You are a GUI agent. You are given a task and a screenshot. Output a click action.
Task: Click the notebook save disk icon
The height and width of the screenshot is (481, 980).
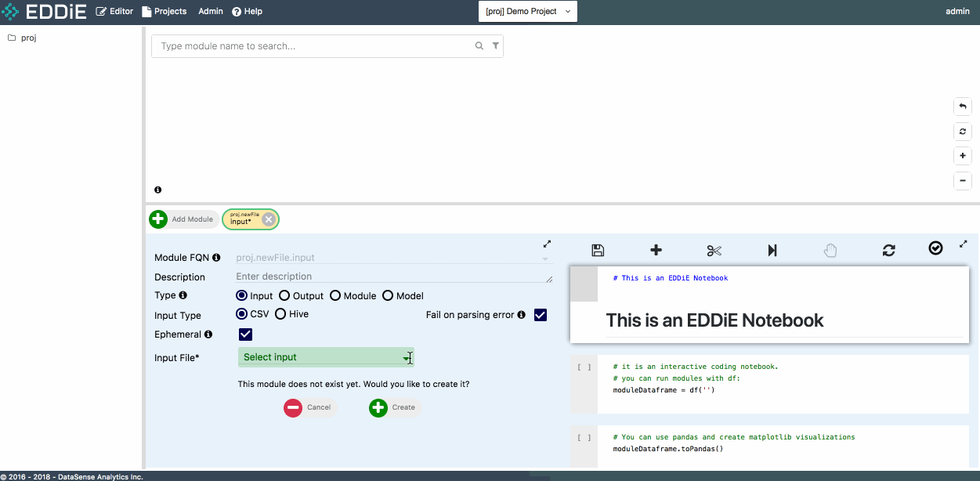tap(598, 250)
